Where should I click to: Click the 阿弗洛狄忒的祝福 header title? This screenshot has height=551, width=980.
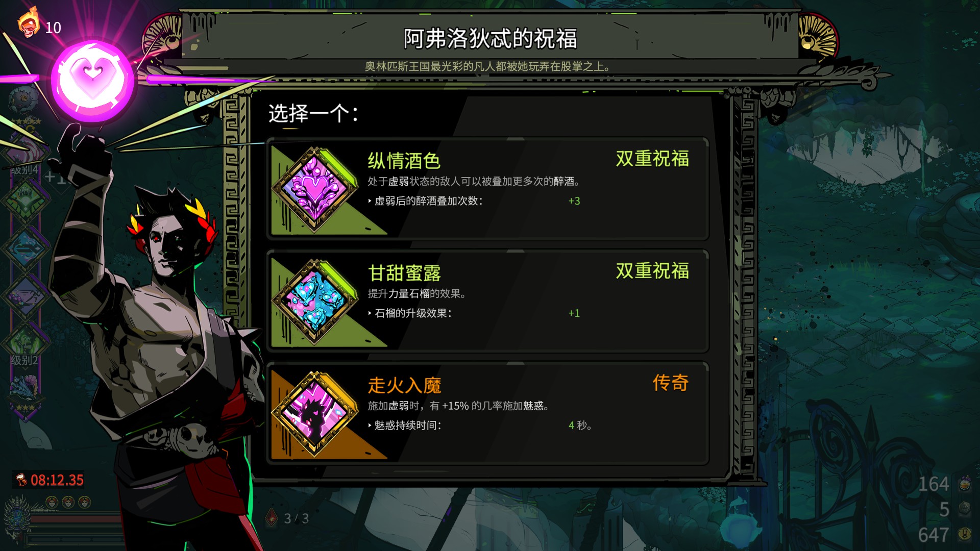(x=490, y=39)
